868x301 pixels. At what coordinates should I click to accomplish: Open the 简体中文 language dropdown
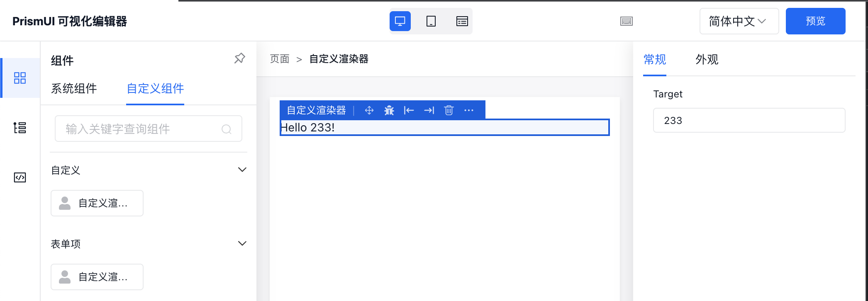coord(739,21)
